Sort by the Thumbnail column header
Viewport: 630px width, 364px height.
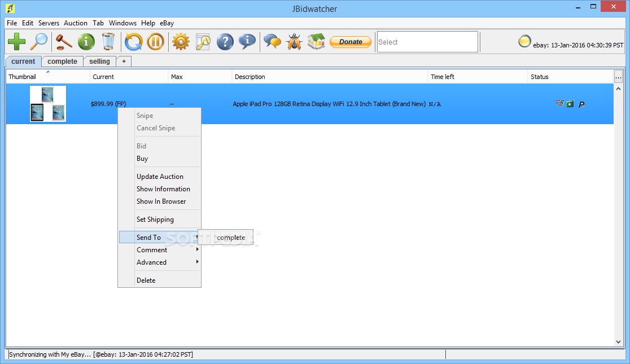tap(48, 77)
